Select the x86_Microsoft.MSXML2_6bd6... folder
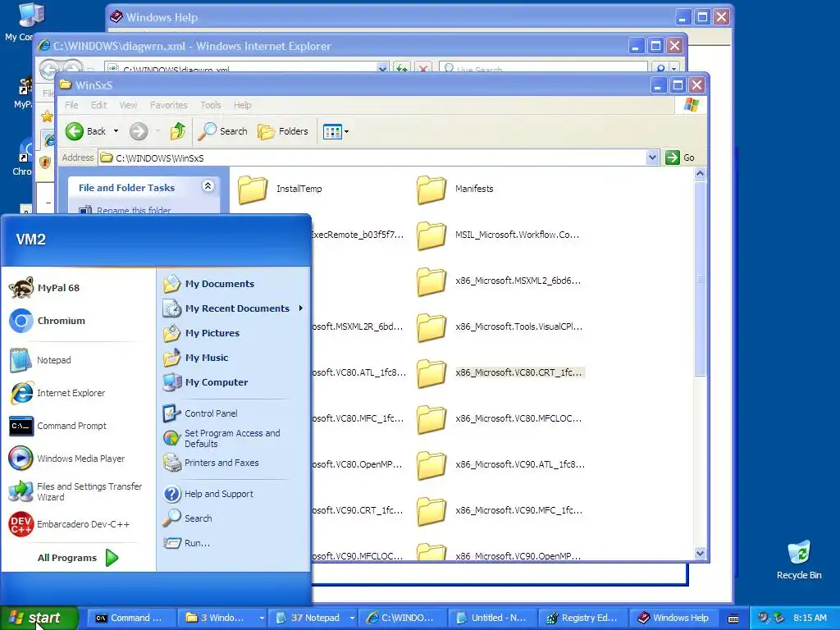Image resolution: width=840 pixels, height=630 pixels. coord(499,281)
